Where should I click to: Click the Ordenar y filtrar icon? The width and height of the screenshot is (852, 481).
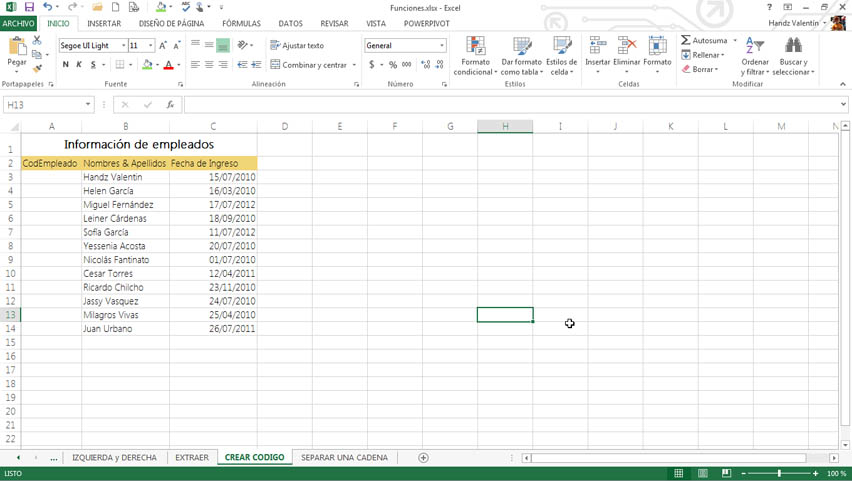tap(755, 46)
